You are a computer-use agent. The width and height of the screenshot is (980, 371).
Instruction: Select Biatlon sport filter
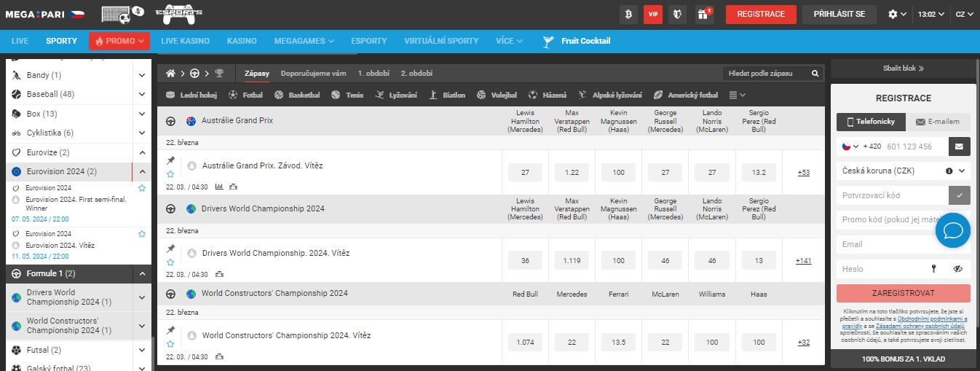click(447, 95)
